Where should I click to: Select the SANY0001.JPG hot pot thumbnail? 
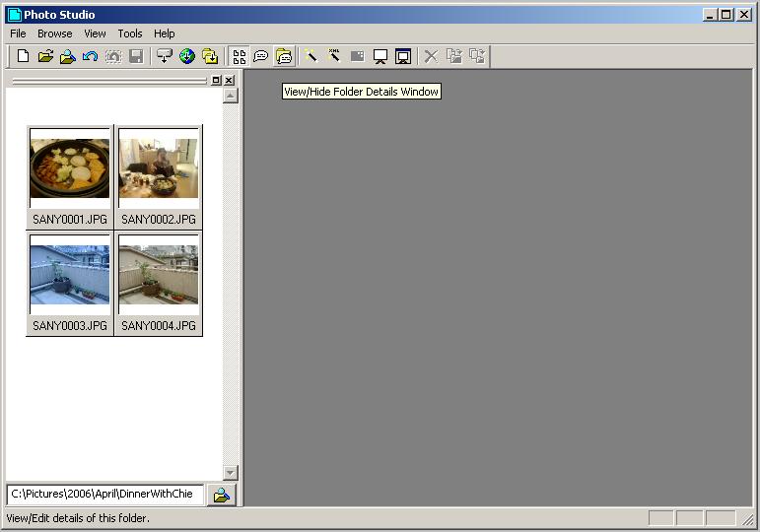click(x=70, y=177)
